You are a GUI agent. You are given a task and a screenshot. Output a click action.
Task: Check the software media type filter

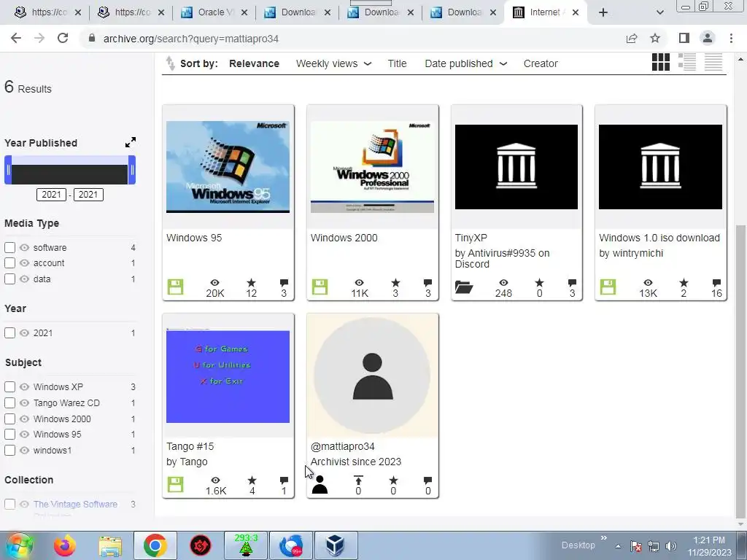(x=9, y=248)
